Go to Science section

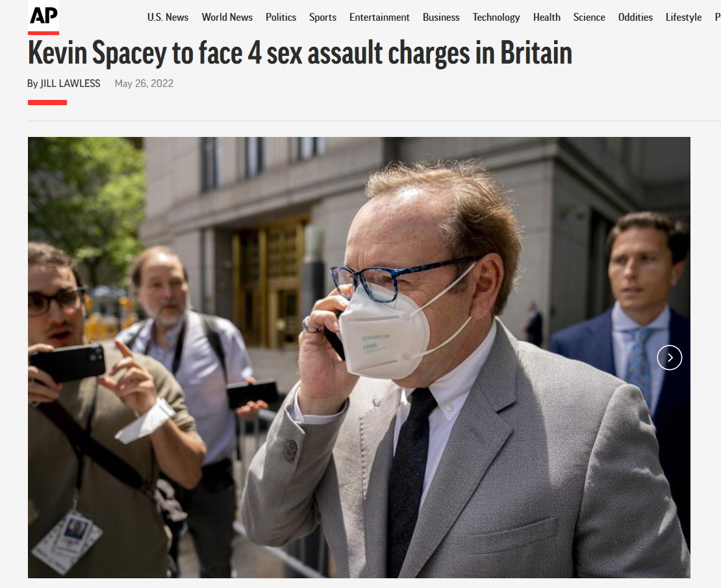pyautogui.click(x=589, y=18)
